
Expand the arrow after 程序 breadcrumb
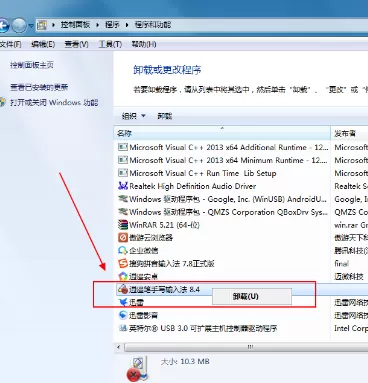tap(127, 25)
